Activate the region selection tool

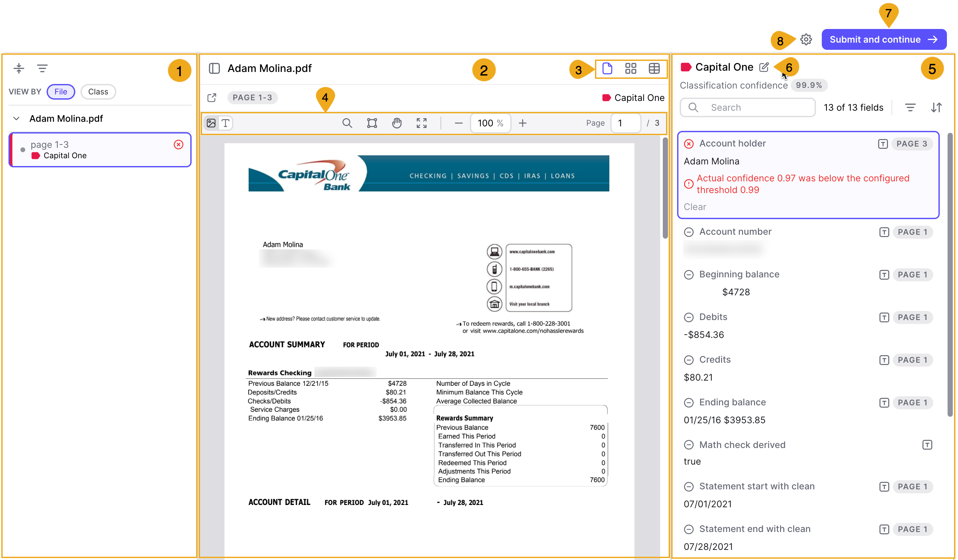point(371,123)
